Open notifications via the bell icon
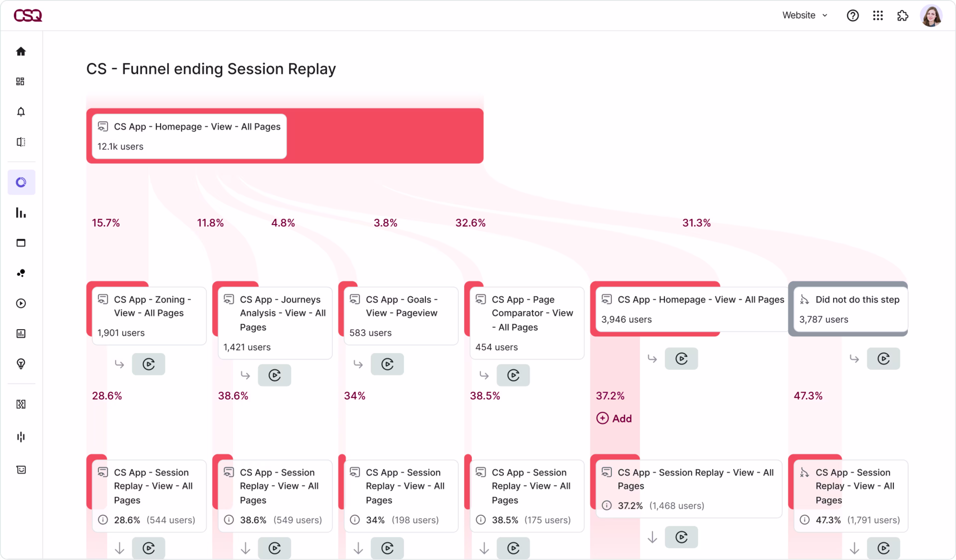Viewport: 956px width, 560px height. (x=21, y=112)
